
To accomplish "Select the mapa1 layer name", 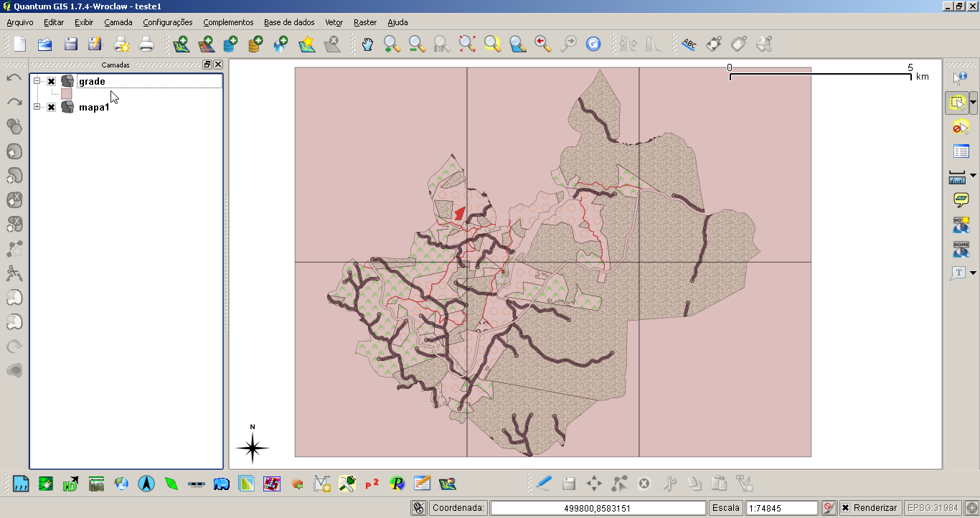I will click(x=94, y=108).
